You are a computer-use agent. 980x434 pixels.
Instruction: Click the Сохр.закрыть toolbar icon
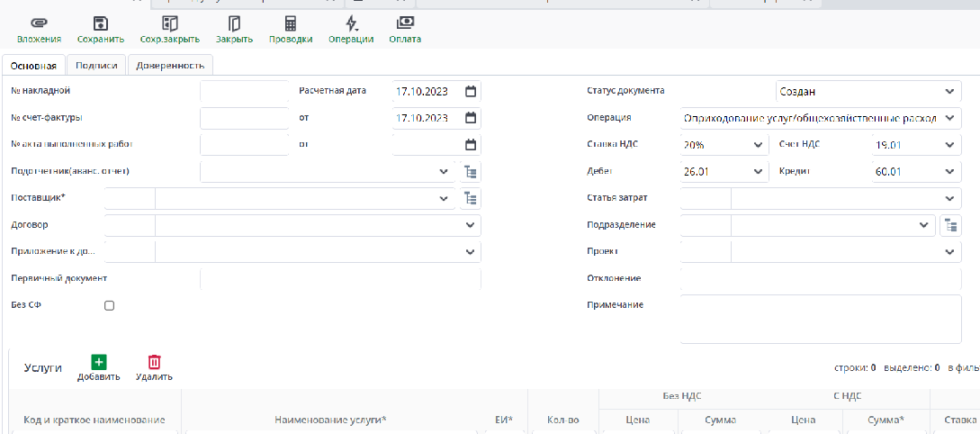pos(169,23)
